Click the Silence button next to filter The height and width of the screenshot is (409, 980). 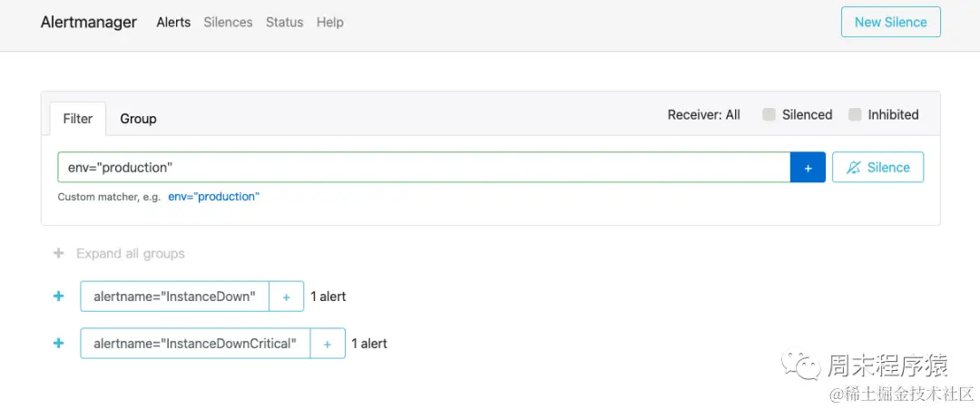point(878,168)
